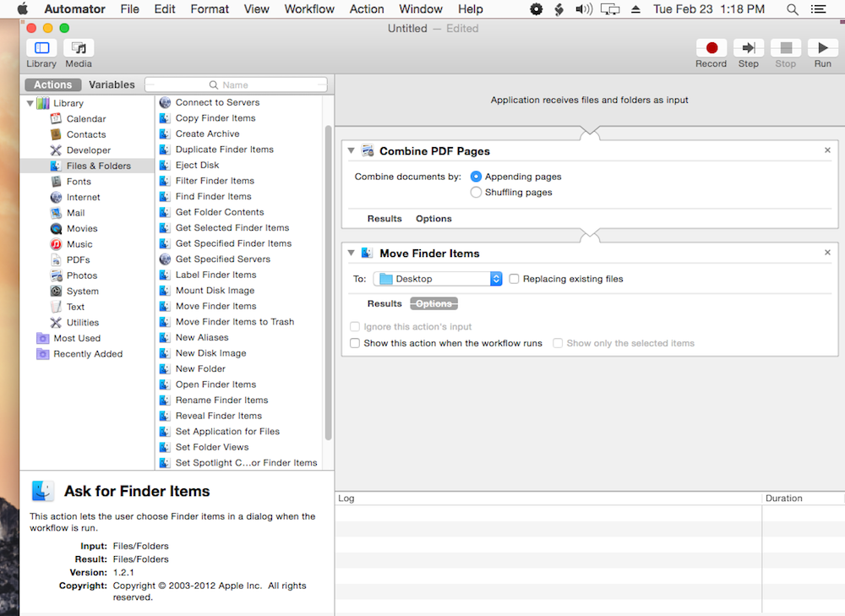Select the Connect to Servers action
Screen dimensions: 845x616
click(217, 102)
